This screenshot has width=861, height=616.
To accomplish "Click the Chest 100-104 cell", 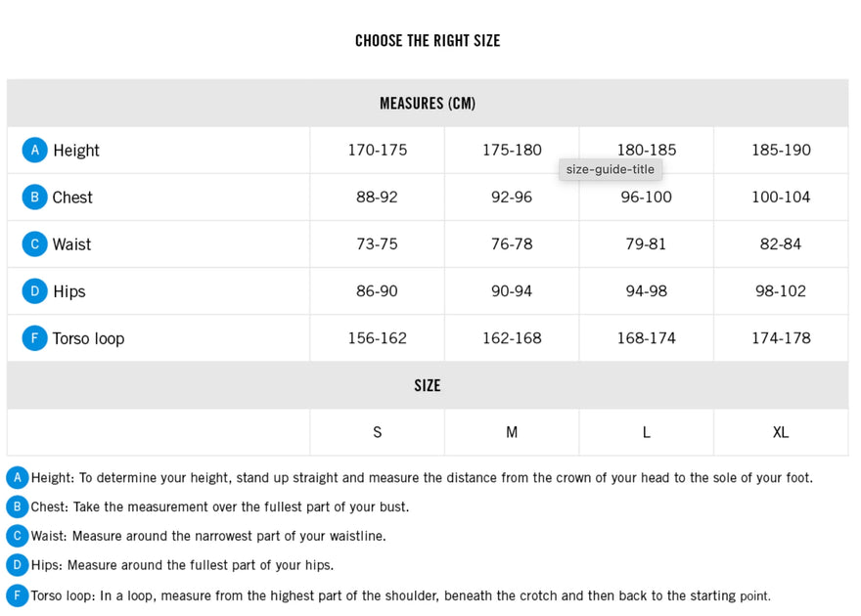I will pos(781,197).
